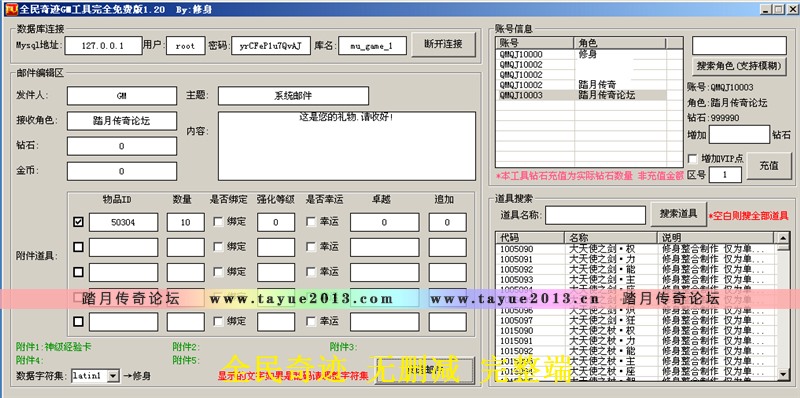Click the 主题 field with 系统邮件

point(293,96)
